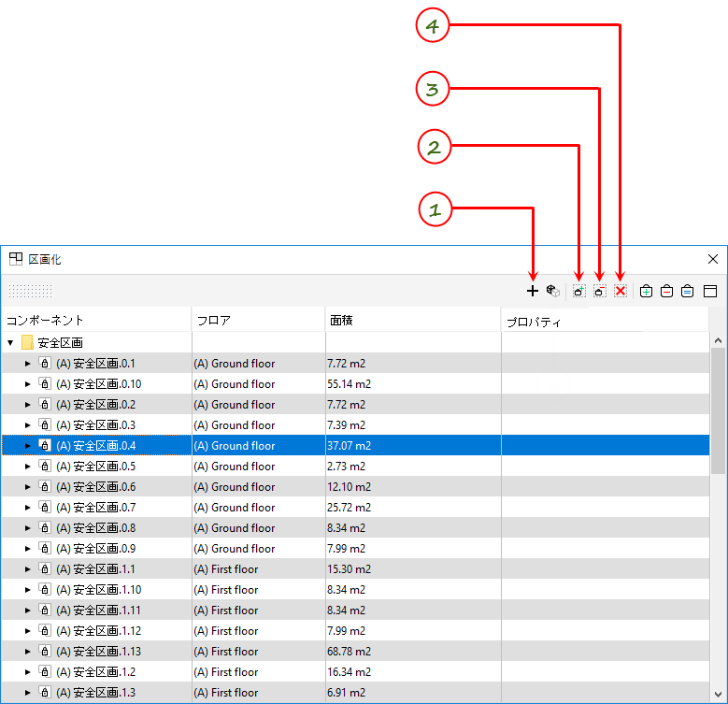The image size is (728, 704).
Task: Expand the selected (A) 安全区画.0.4 row
Action: tap(27, 446)
